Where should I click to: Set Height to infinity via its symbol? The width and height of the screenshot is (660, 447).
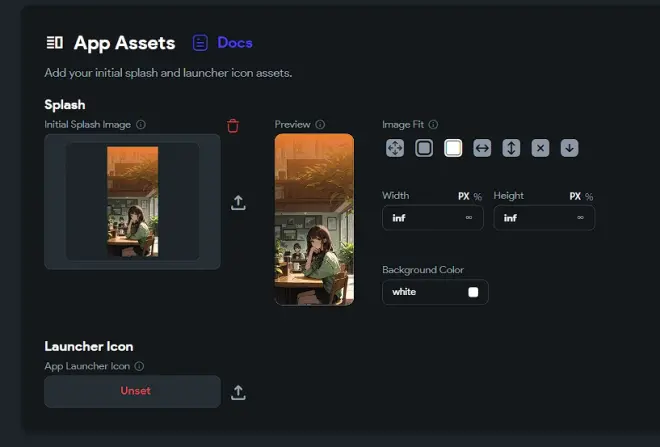click(580, 218)
